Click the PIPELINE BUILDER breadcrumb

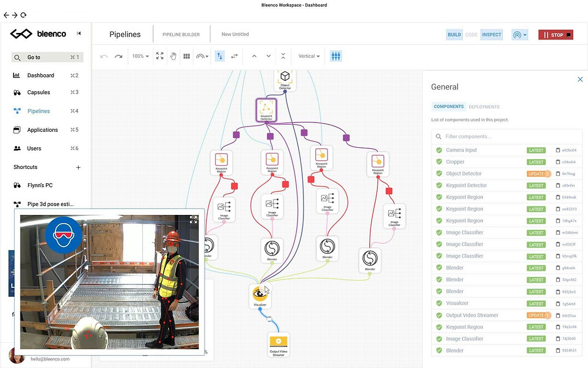pos(181,35)
